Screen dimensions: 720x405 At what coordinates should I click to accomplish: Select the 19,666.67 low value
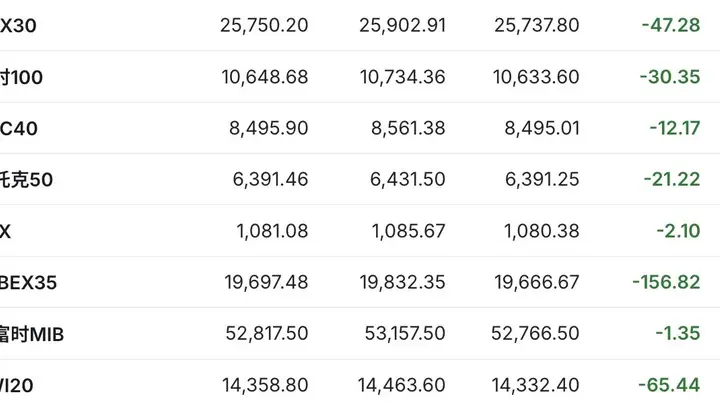coord(537,282)
